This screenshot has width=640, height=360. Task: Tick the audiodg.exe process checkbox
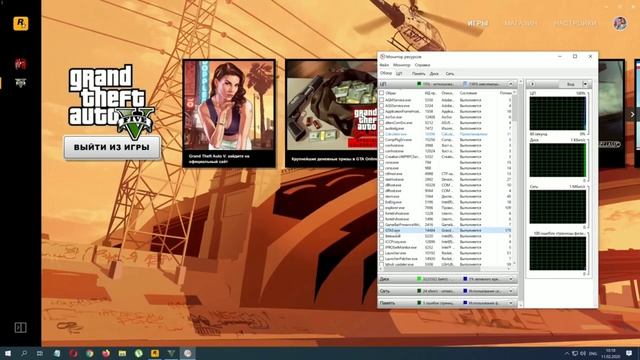tap(382, 128)
